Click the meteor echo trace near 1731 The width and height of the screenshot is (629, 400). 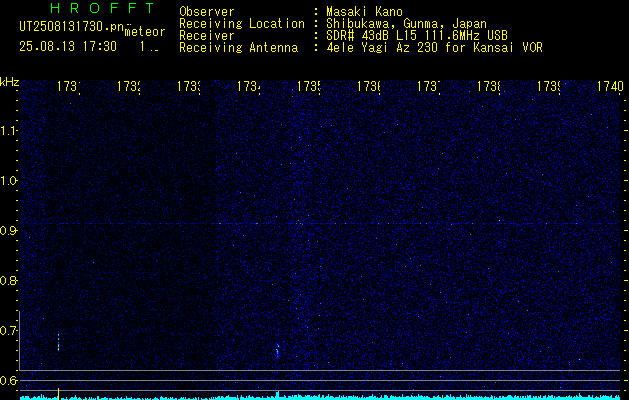pyautogui.click(x=59, y=342)
